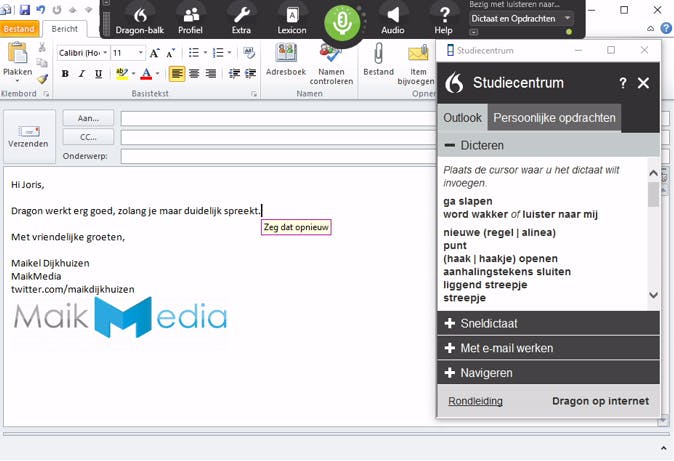Expand the Met e-mail werken section
Viewport: 674px width, 461px height.
(548, 348)
